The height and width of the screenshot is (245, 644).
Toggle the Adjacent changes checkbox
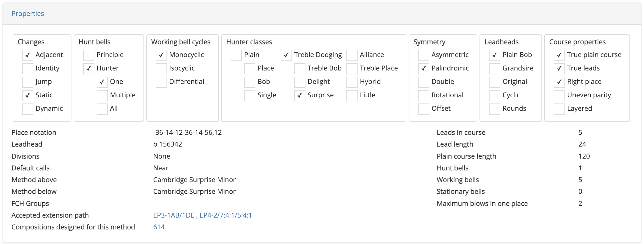pos(28,55)
